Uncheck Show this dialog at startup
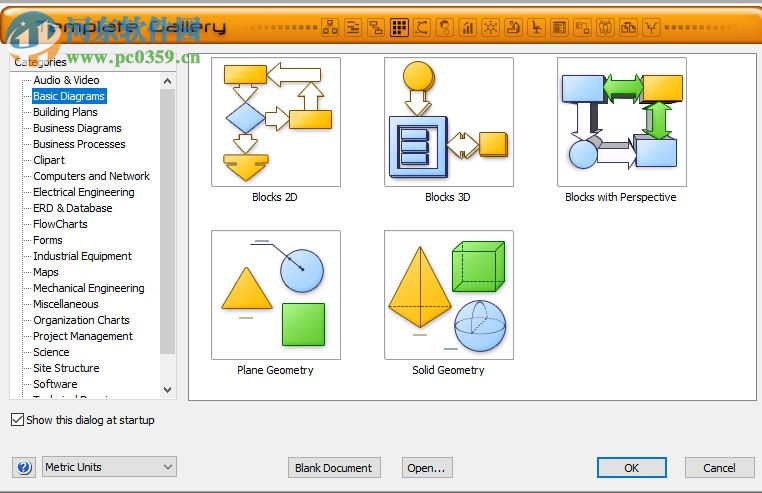Image resolution: width=762 pixels, height=493 pixels. (17, 420)
